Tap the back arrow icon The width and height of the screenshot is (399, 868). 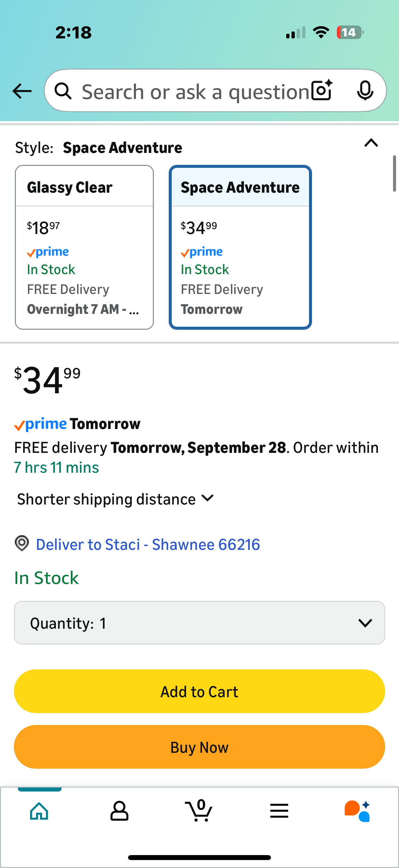(22, 91)
